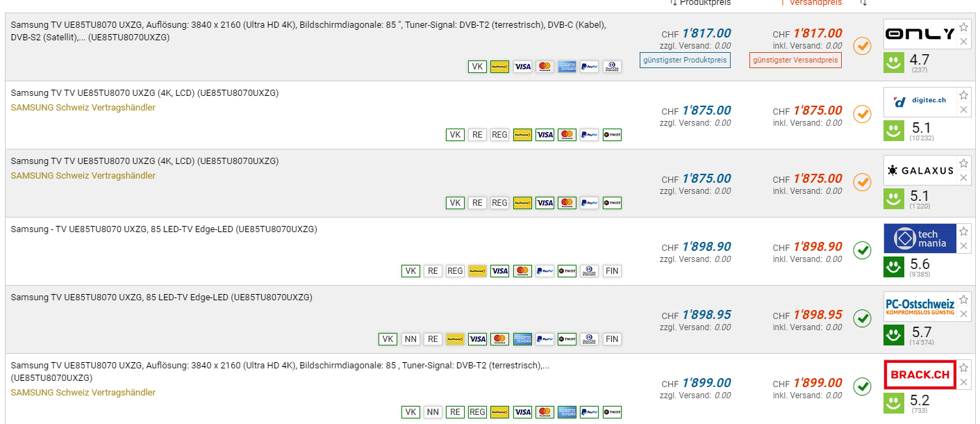This screenshot has width=980, height=424.
Task: Click TWINT payment icon in techmania row
Action: (567, 271)
